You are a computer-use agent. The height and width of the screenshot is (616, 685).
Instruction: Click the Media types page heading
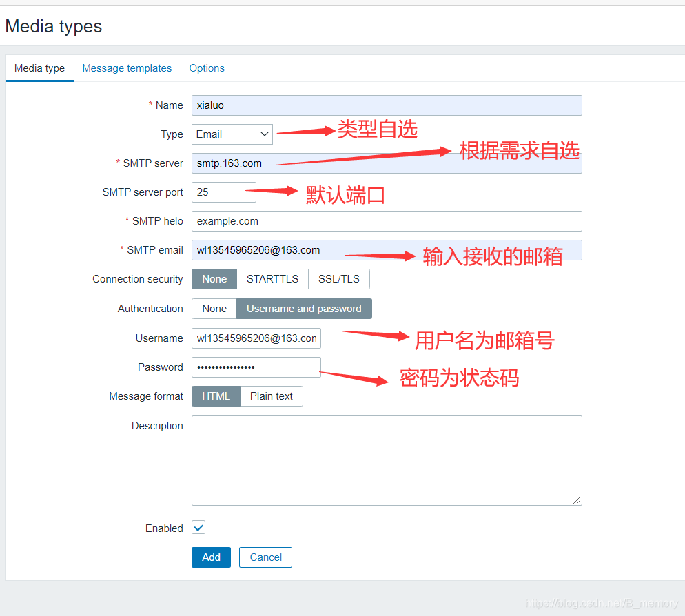coord(54,26)
